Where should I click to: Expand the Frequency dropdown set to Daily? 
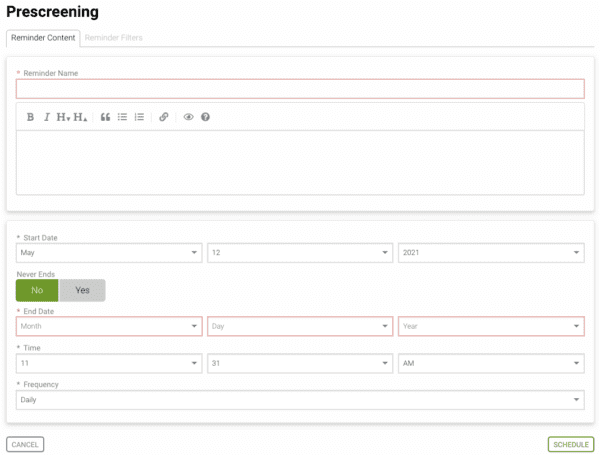pyautogui.click(x=300, y=400)
